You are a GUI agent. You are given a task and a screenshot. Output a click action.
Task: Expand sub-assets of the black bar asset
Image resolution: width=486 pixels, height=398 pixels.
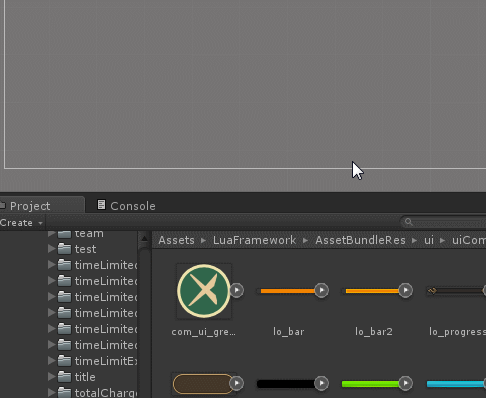tap(321, 383)
